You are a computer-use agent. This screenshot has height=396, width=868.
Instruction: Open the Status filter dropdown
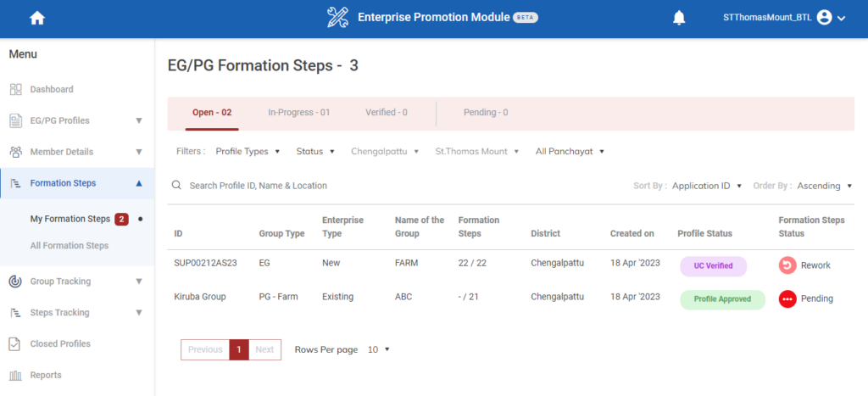coord(315,152)
